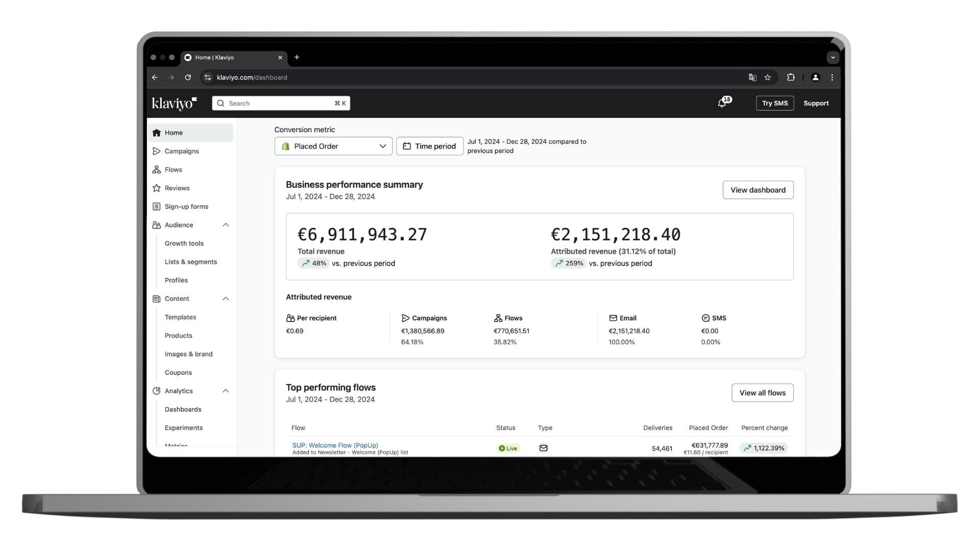Open Placed Order conversion metric dropdown
980x551 pixels.
point(333,146)
